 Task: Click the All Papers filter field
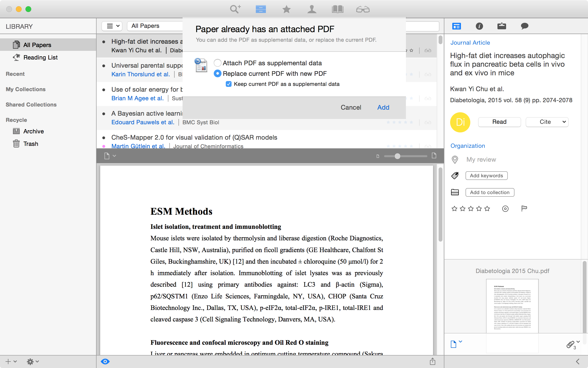pos(155,26)
